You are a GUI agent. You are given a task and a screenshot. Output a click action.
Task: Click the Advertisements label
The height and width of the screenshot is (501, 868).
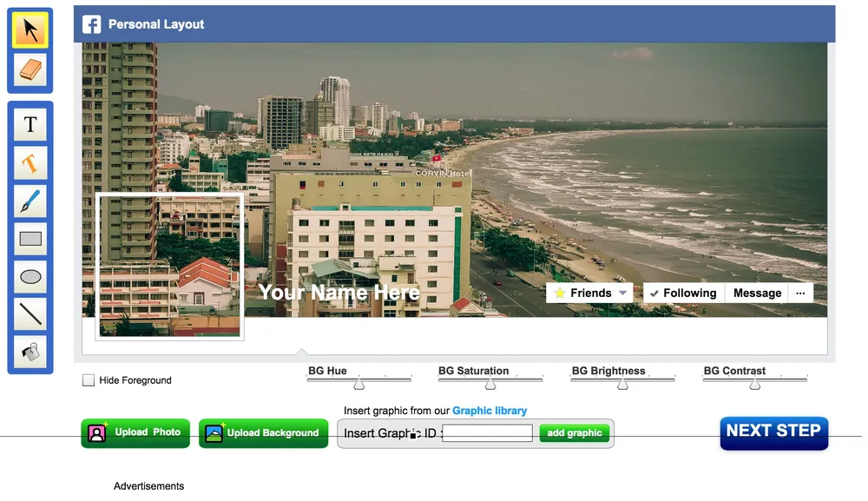(x=149, y=486)
